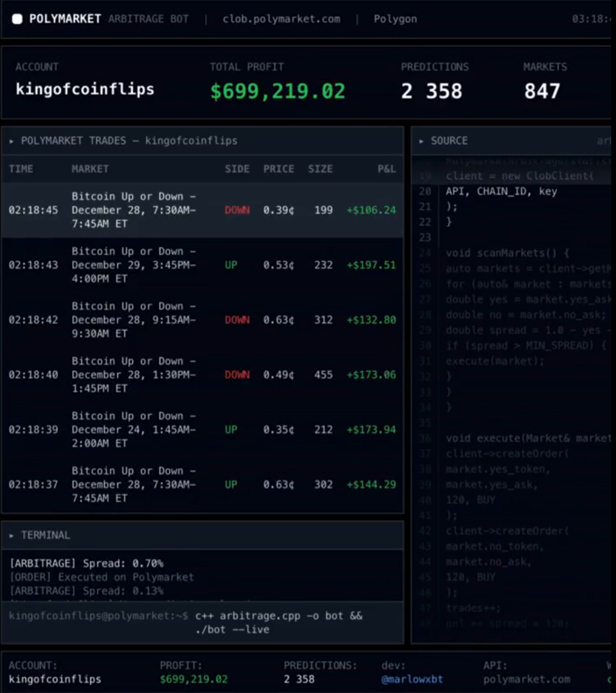The height and width of the screenshot is (693, 616).
Task: Click the $699,219.02 total profit figure
Action: [x=277, y=91]
